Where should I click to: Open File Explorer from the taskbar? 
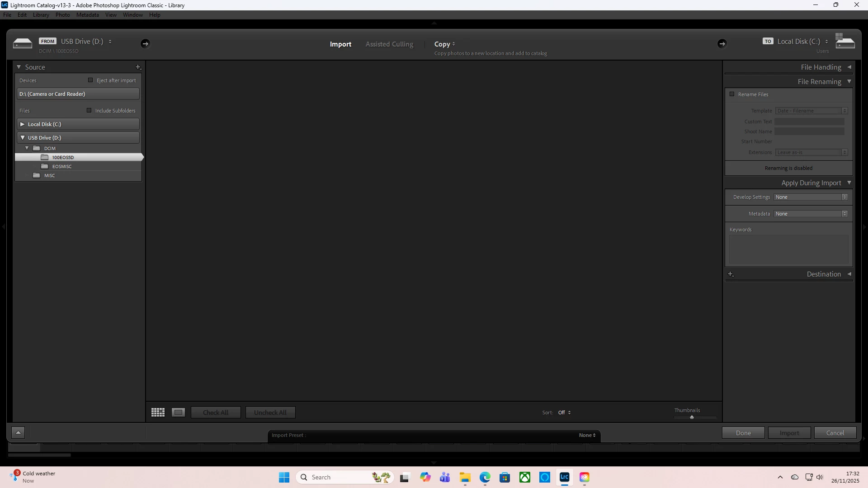click(x=465, y=477)
